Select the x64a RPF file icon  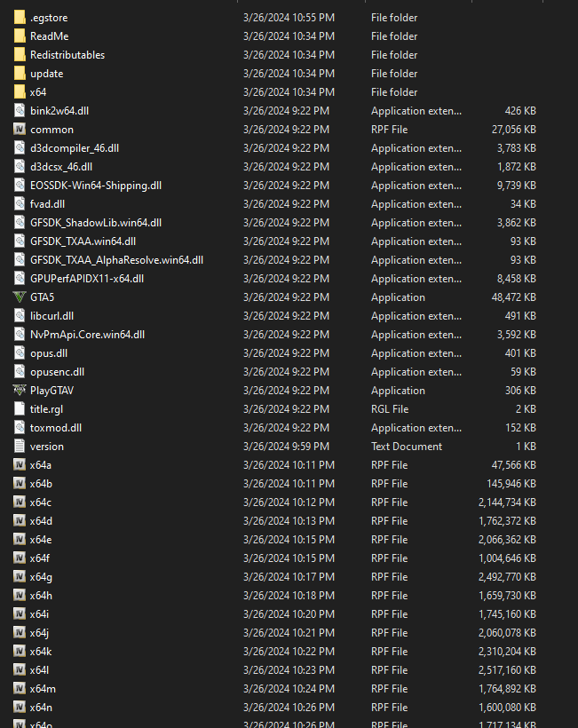click(x=20, y=464)
